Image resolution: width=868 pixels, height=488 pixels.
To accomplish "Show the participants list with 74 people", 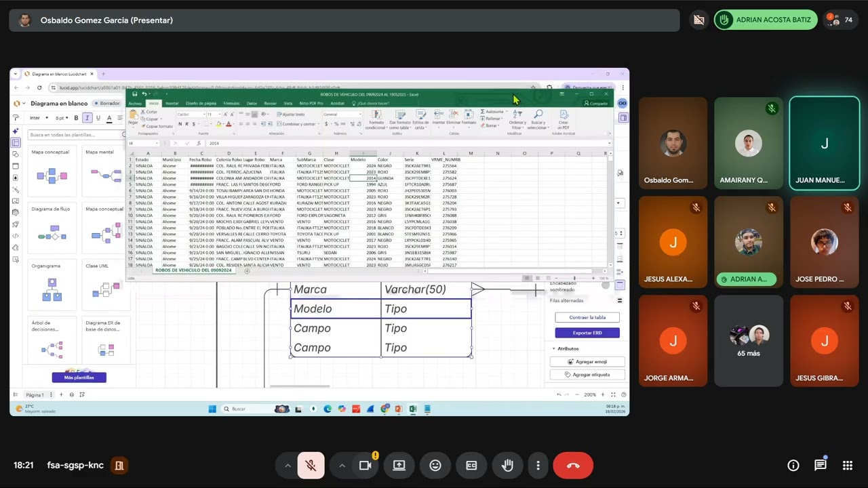I will tap(841, 20).
